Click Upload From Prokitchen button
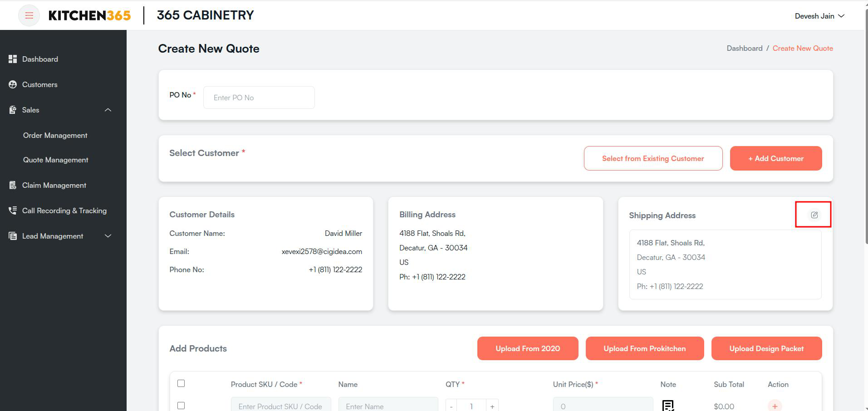 645,348
